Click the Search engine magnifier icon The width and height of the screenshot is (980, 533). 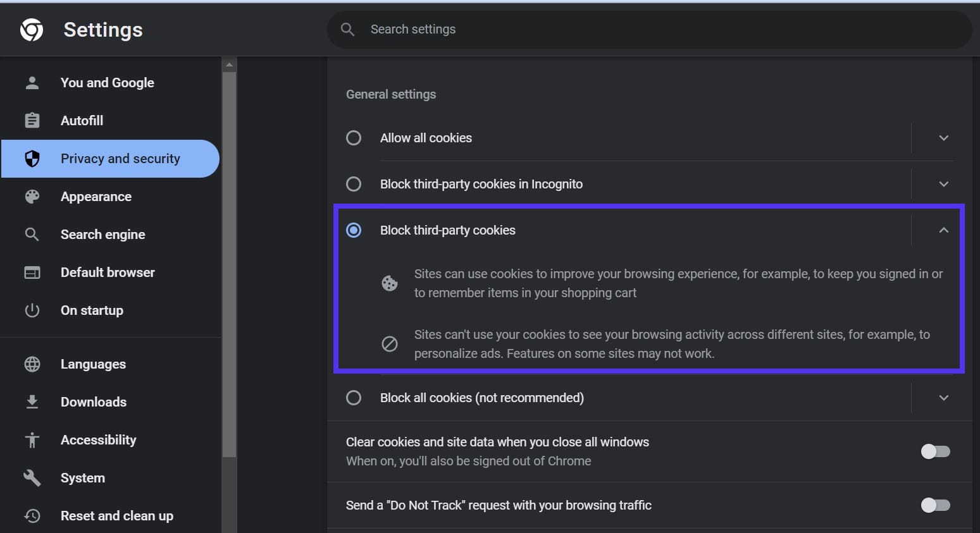pos(32,235)
